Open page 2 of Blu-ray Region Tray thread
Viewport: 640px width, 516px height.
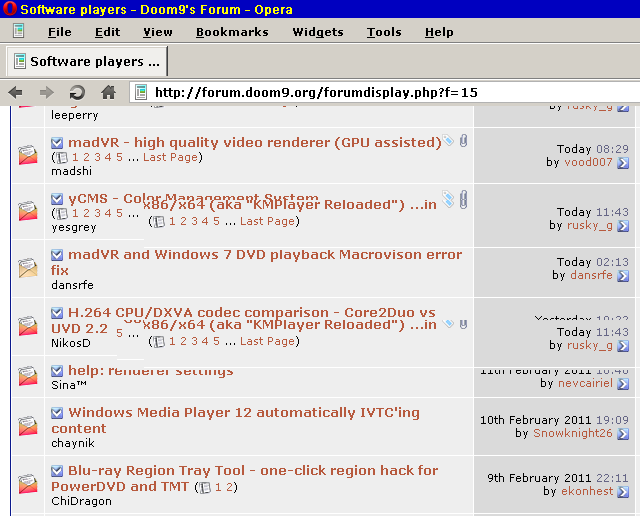tap(230, 487)
